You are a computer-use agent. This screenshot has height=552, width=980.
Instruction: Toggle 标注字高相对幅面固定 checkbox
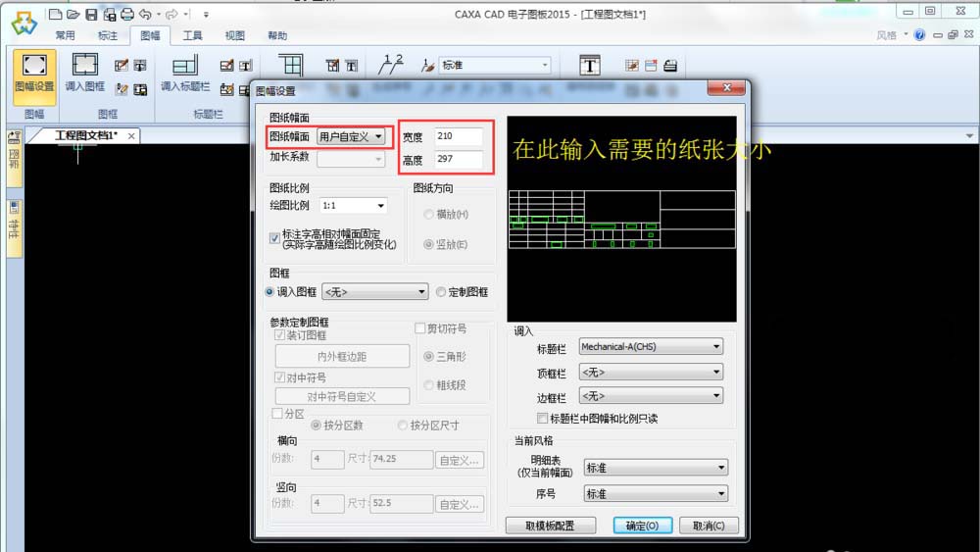tap(274, 238)
